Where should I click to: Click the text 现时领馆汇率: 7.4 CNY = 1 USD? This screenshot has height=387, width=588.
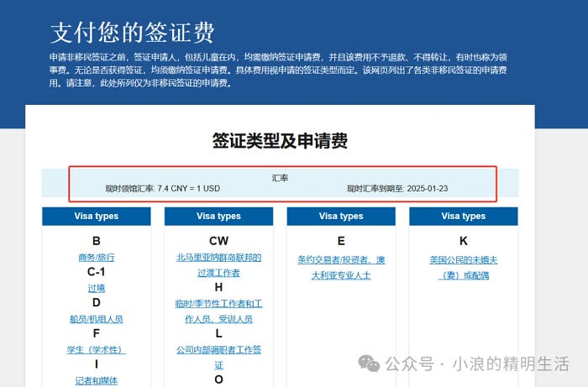163,188
